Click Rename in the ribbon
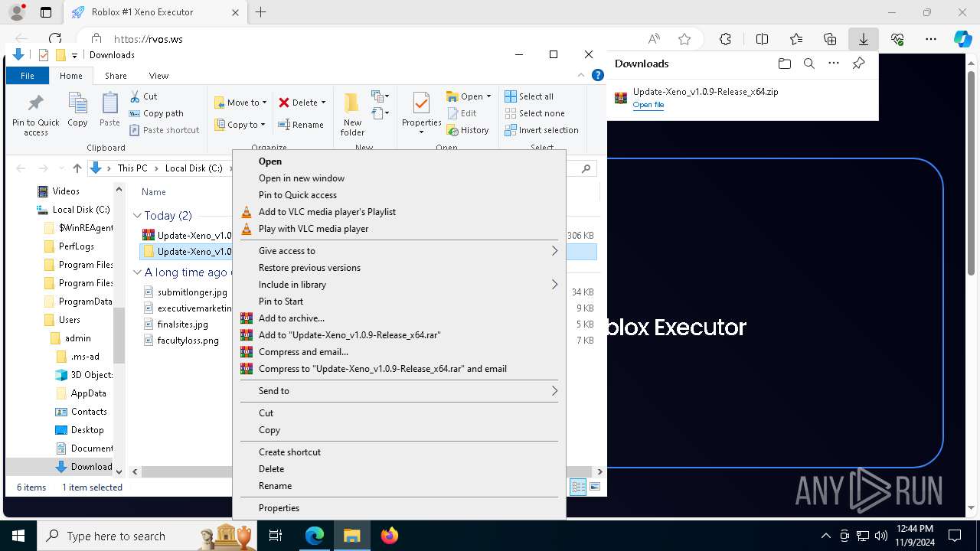The width and height of the screenshot is (980, 551). tap(301, 125)
